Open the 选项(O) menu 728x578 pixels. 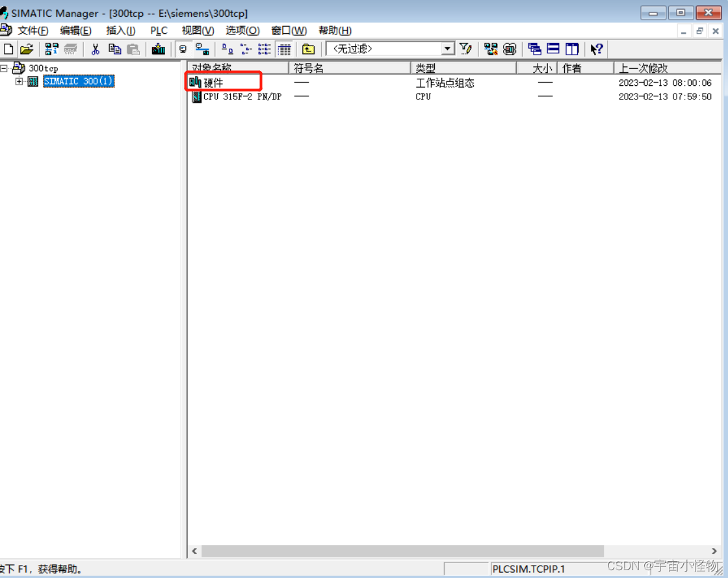tap(242, 31)
